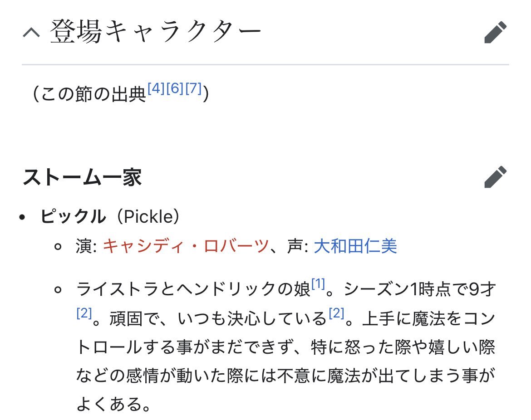This screenshot has width=531, height=420.
Task: Click the final line よくある。
Action: click(113, 404)
